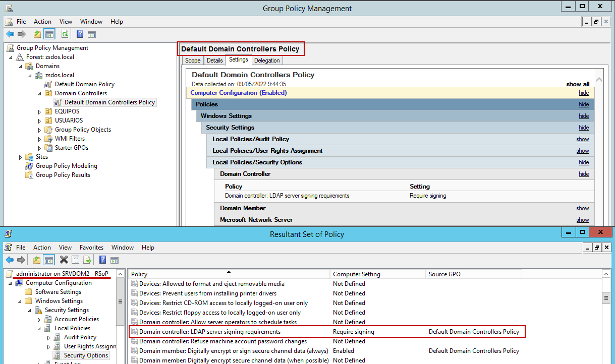
Task: Click Export List icon in Resultant Set toolbar
Action: point(87,260)
